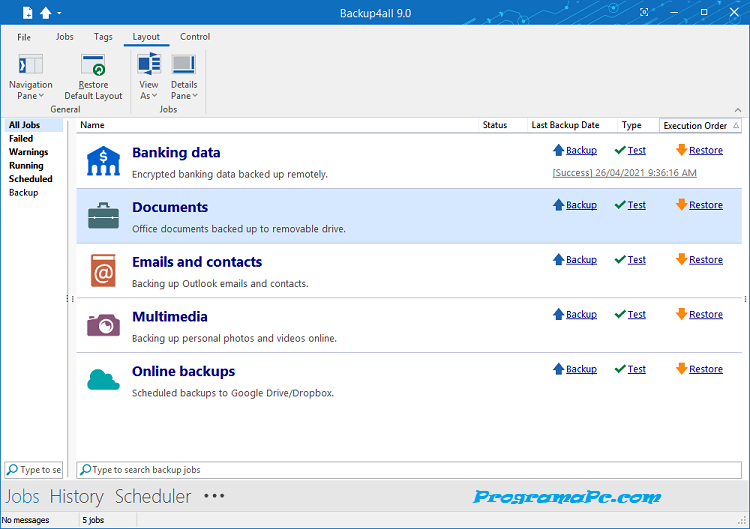The width and height of the screenshot is (750, 529).
Task: Click the Online backups cloud icon
Action: 103,380
